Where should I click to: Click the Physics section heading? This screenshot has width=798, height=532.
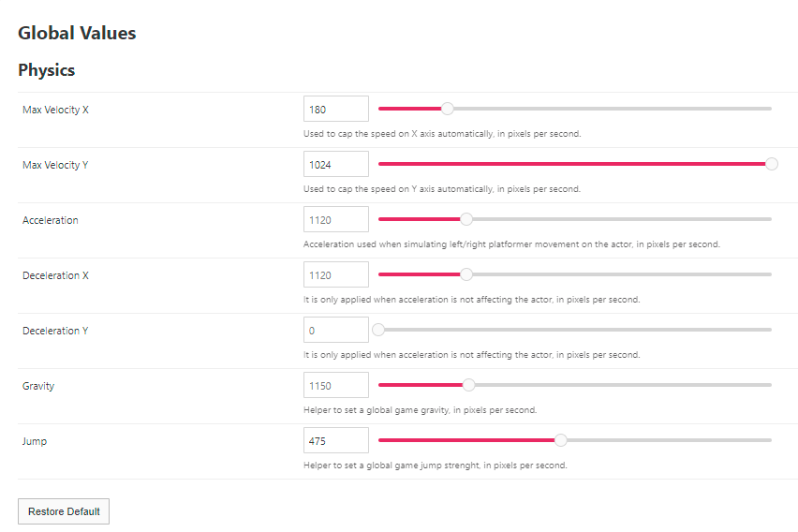point(47,70)
